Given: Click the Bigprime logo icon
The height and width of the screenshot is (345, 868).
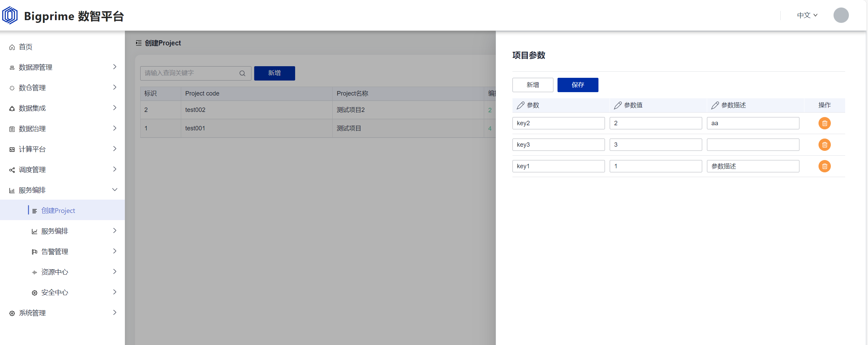Looking at the screenshot, I should tap(10, 15).
